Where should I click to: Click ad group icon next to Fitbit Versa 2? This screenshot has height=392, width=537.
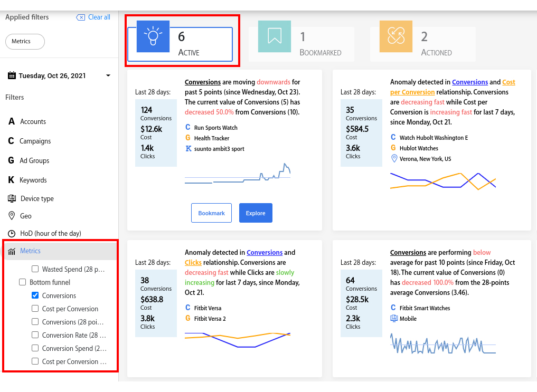point(188,318)
